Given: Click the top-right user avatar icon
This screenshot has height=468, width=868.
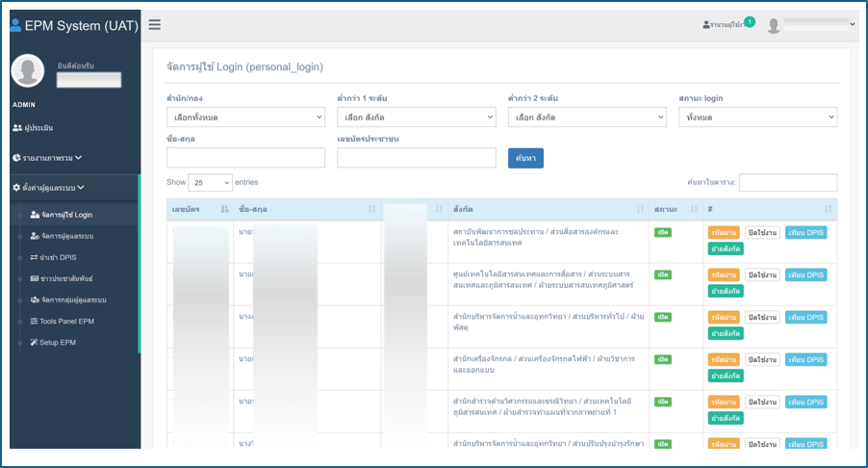Looking at the screenshot, I should [774, 25].
